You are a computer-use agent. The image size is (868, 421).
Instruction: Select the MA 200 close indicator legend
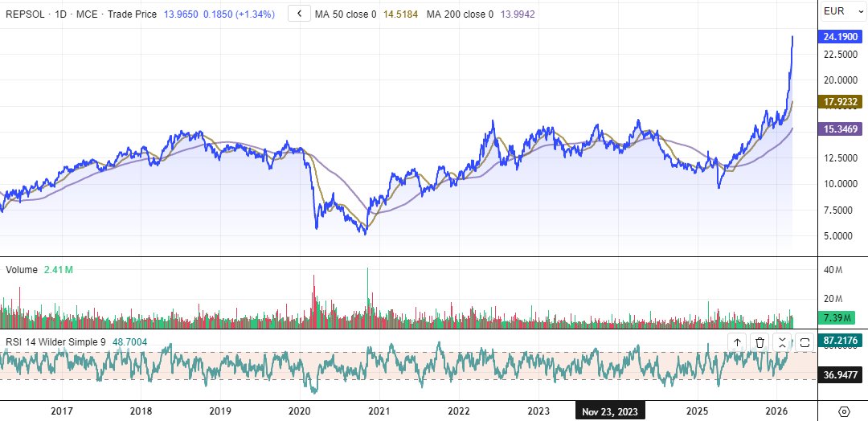click(x=460, y=14)
